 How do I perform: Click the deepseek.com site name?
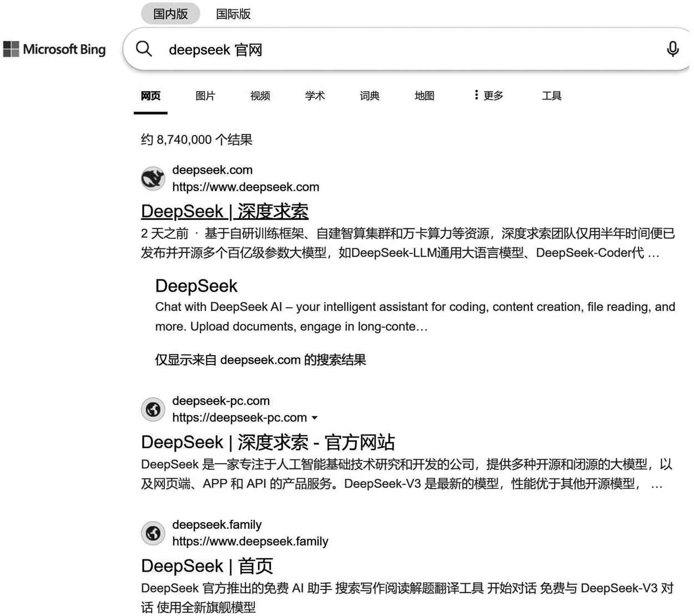(x=213, y=170)
